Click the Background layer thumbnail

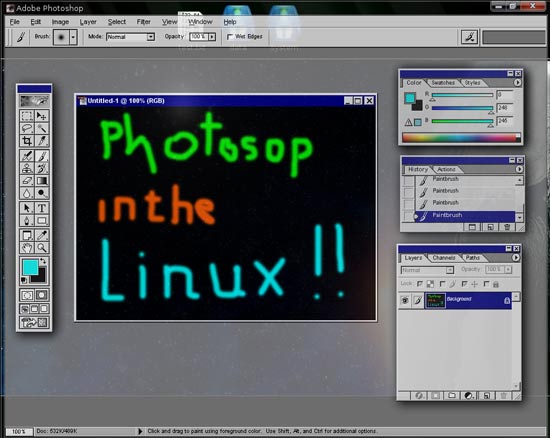pos(435,301)
